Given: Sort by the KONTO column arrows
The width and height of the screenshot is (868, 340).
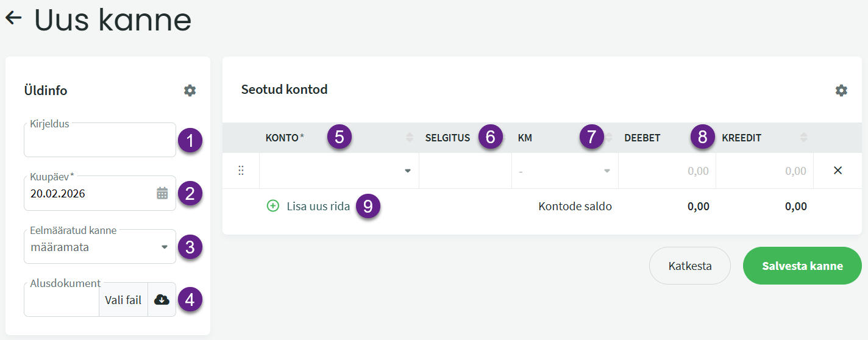Looking at the screenshot, I should pyautogui.click(x=410, y=138).
